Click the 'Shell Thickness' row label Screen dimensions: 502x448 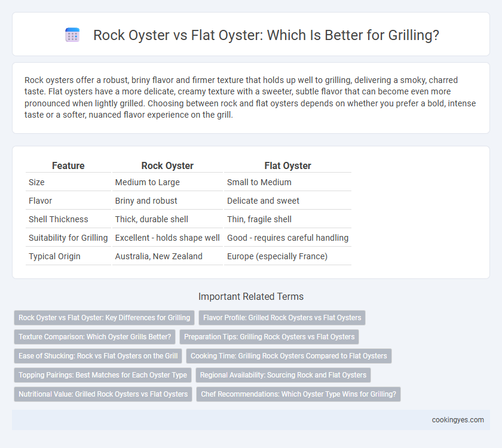59,220
